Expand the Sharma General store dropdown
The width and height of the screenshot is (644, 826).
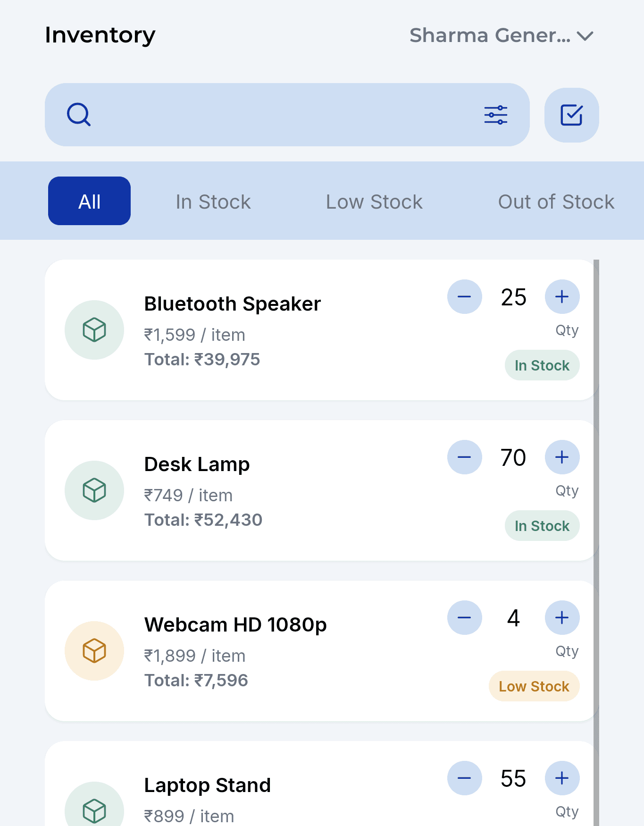coord(502,35)
